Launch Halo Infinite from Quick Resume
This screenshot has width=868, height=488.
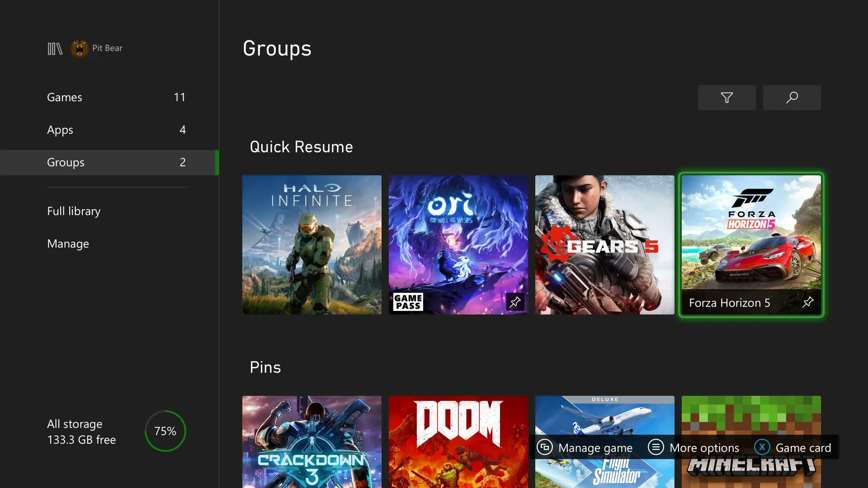coord(311,244)
